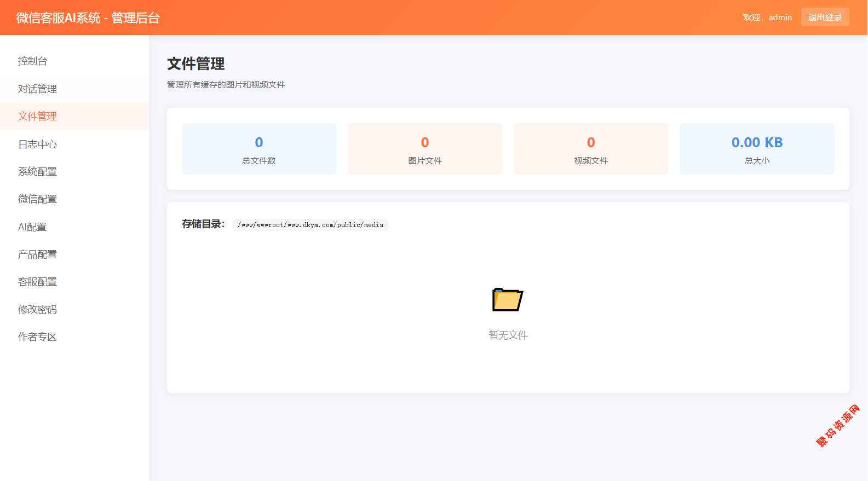Select AI配置 in sidebar
The image size is (868, 481).
pos(32,227)
